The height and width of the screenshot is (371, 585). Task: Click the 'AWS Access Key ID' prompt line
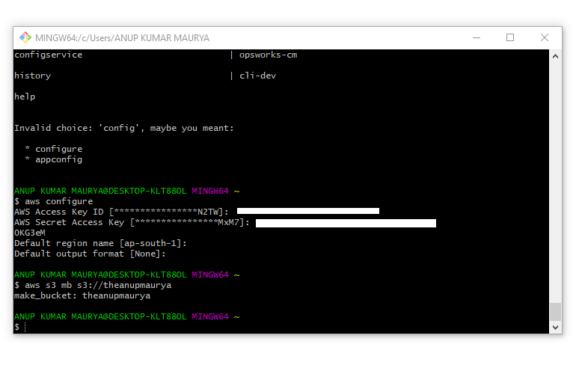click(121, 212)
